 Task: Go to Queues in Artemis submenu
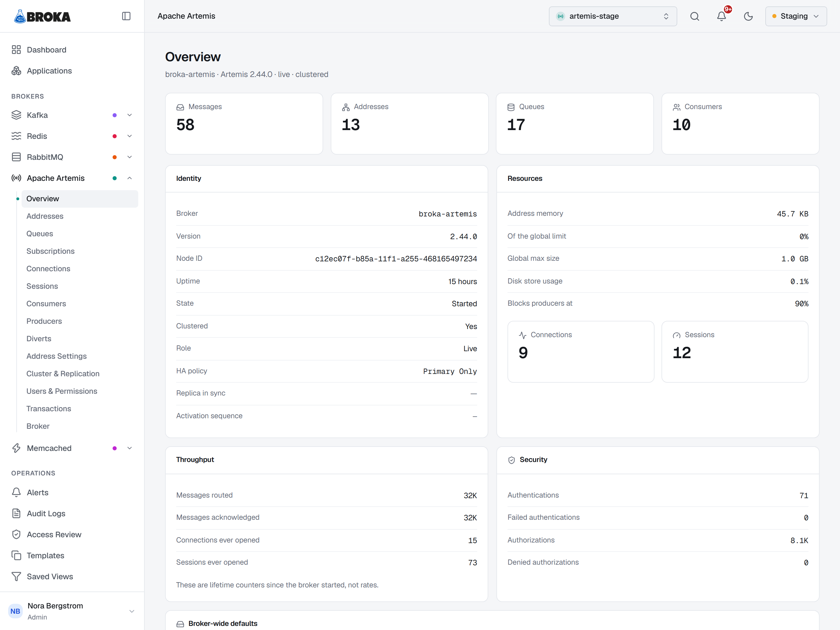tap(80, 234)
